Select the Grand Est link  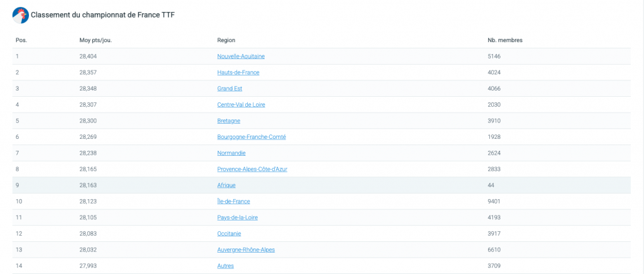coord(230,89)
